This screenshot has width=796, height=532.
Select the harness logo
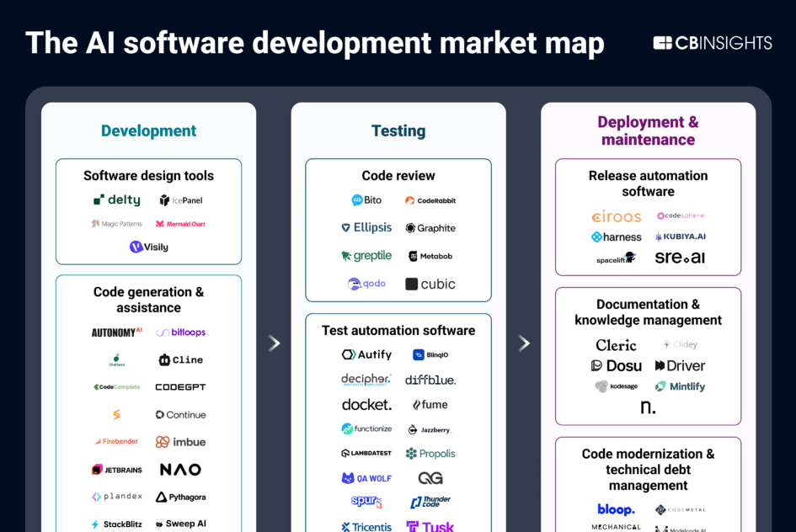(x=617, y=237)
